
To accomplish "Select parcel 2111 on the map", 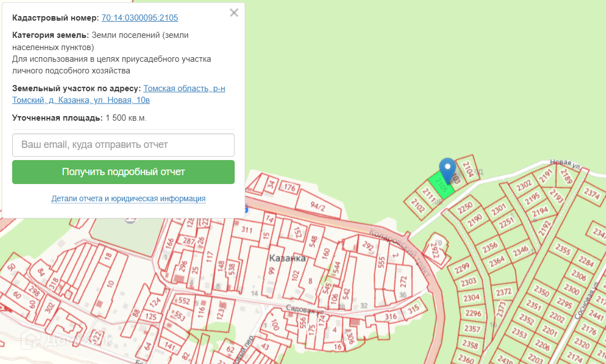I will click(x=429, y=195).
